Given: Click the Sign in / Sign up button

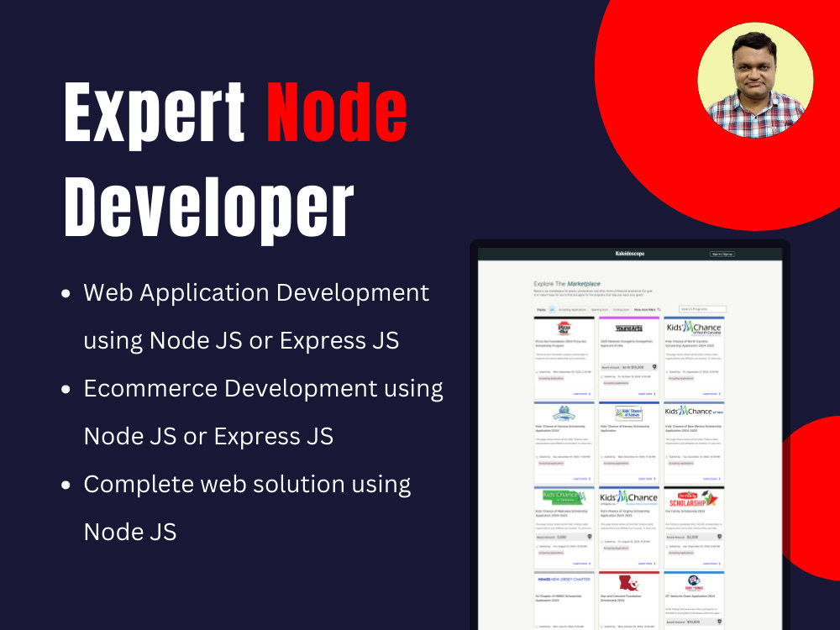Looking at the screenshot, I should [722, 254].
